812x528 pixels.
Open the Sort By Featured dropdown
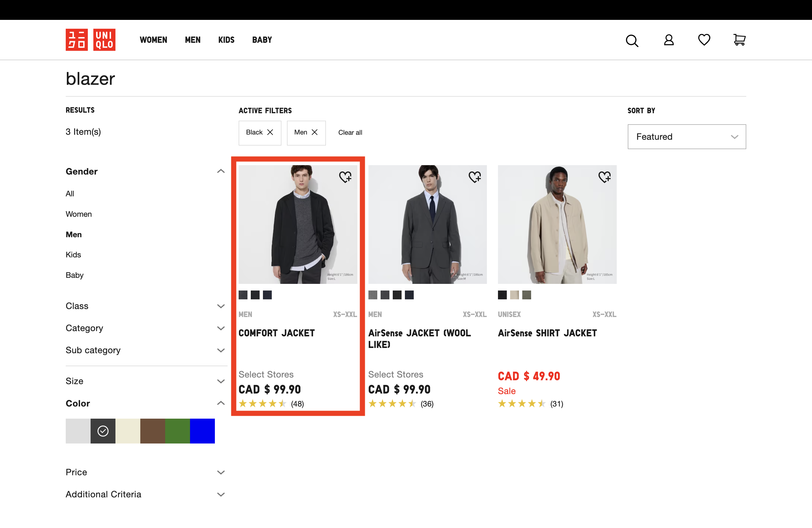click(686, 137)
